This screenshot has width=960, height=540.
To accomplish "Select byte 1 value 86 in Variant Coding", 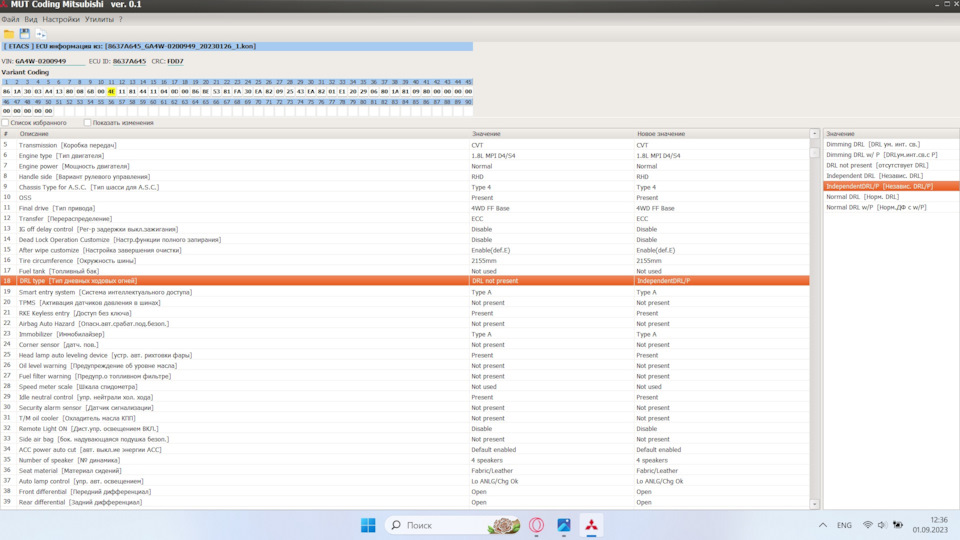I will click(x=6, y=92).
